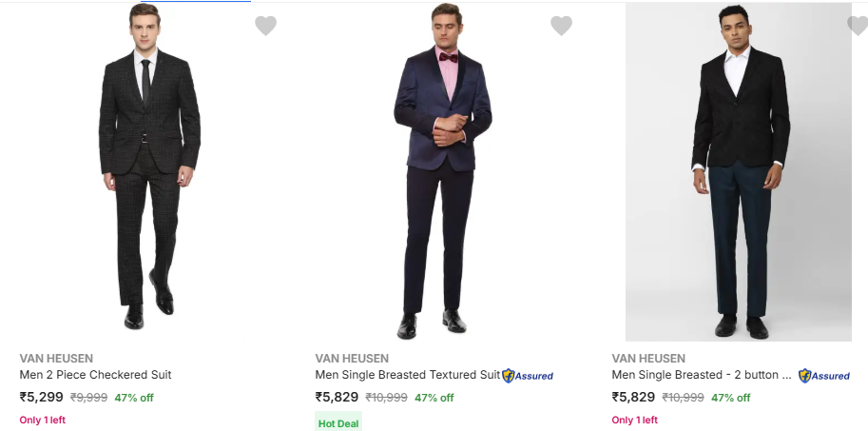Toggle wishlist heart on Textured Suit
The image size is (868, 431).
click(x=561, y=26)
